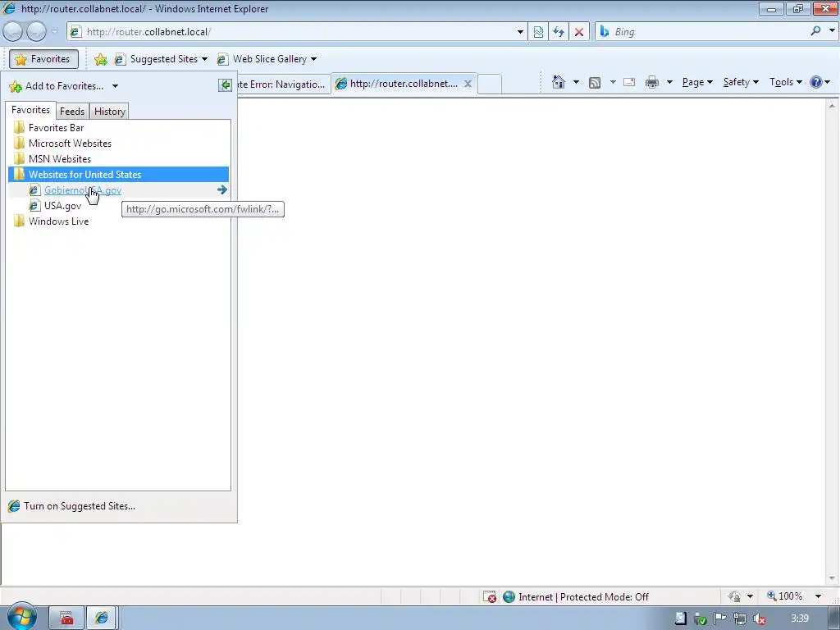The image size is (840, 630).
Task: Click the Stop loading red X icon
Action: point(579,32)
